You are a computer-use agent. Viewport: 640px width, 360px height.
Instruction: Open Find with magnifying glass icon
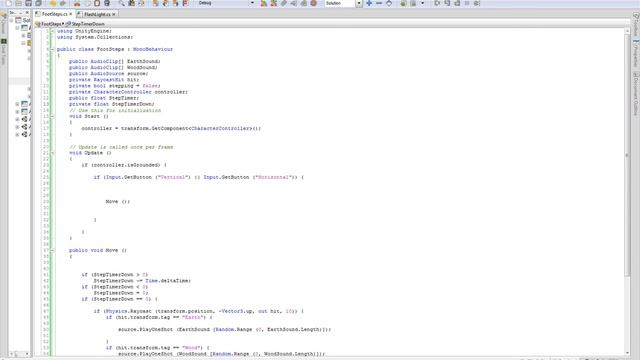(122, 3)
